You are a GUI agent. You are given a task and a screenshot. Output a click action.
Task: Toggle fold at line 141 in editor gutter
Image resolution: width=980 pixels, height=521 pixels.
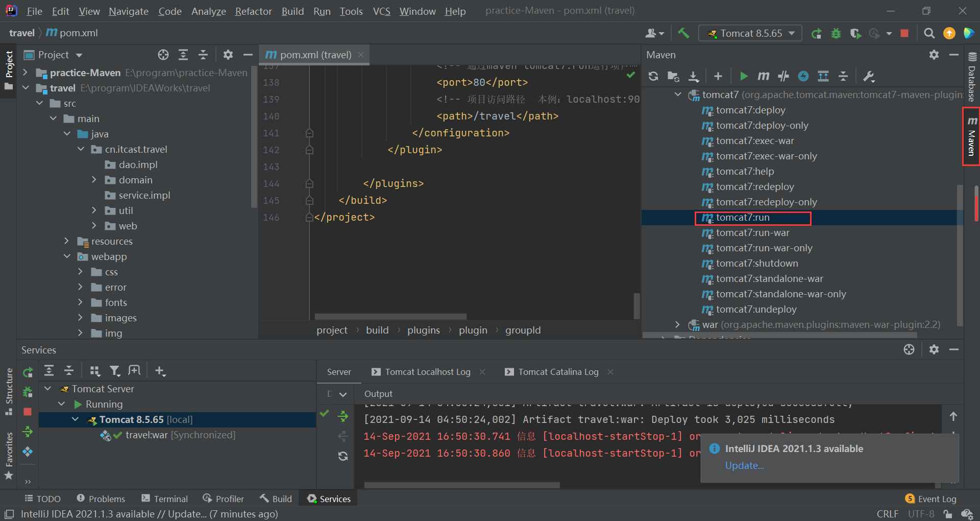tap(309, 133)
